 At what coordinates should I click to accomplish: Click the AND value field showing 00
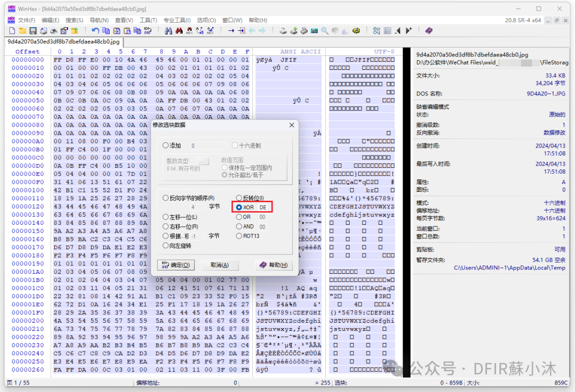coord(262,226)
